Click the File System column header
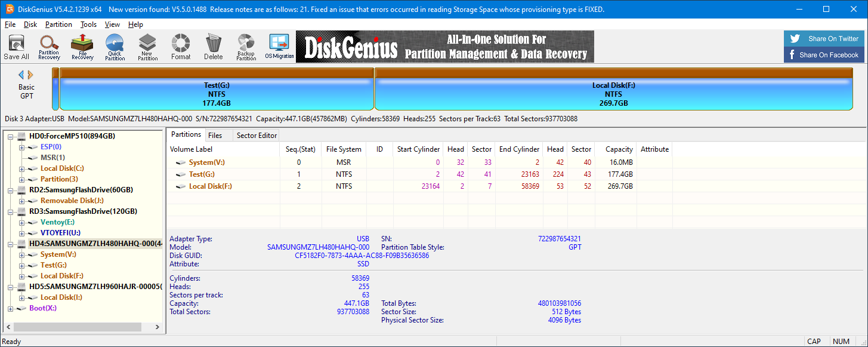The width and height of the screenshot is (868, 347). tap(344, 149)
